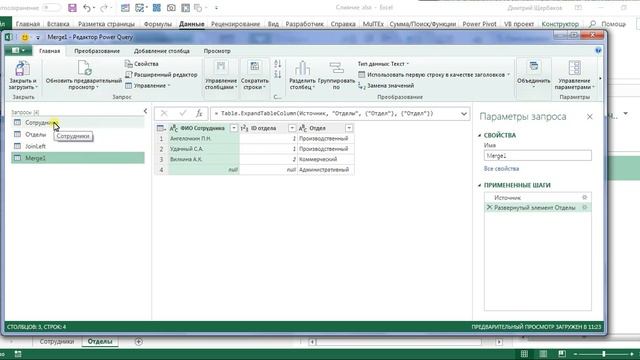
Task: Open the Отдел column filter dropdown
Action: point(349,128)
